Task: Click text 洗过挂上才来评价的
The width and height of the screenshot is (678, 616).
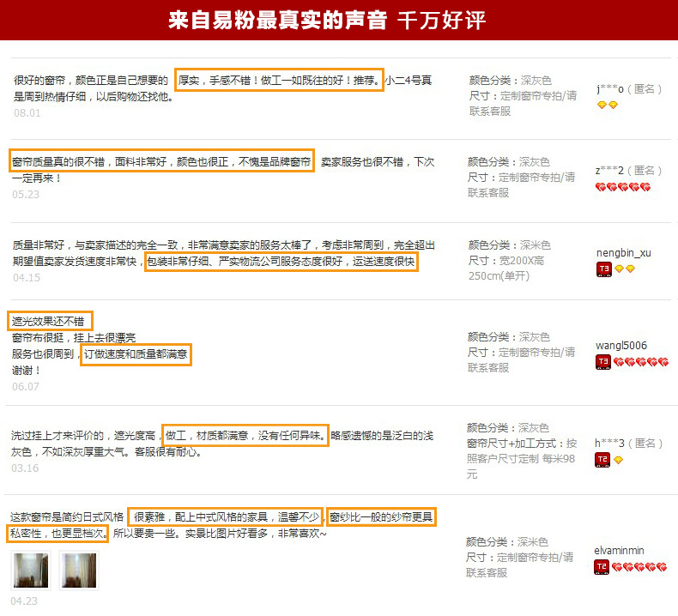Action: point(58,435)
